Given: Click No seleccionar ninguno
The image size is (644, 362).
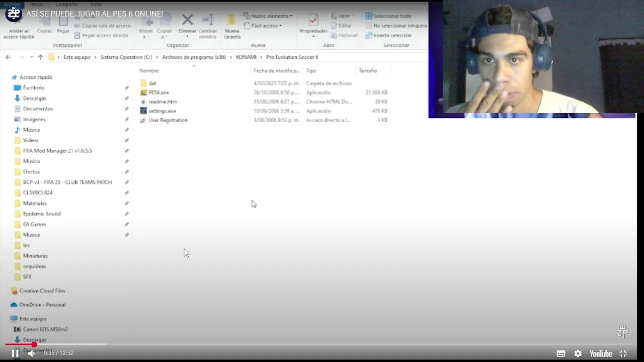Looking at the screenshot, I should click(396, 26).
